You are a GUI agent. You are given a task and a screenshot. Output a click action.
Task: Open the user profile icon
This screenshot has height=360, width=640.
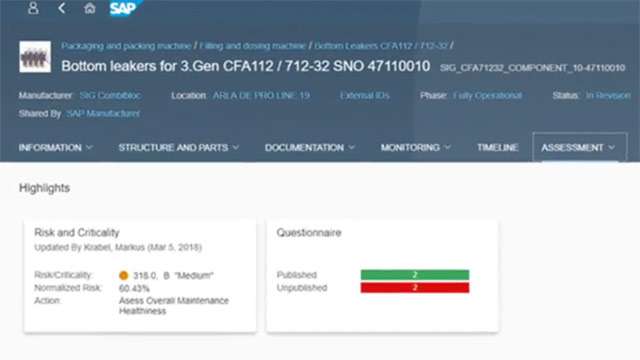(33, 8)
